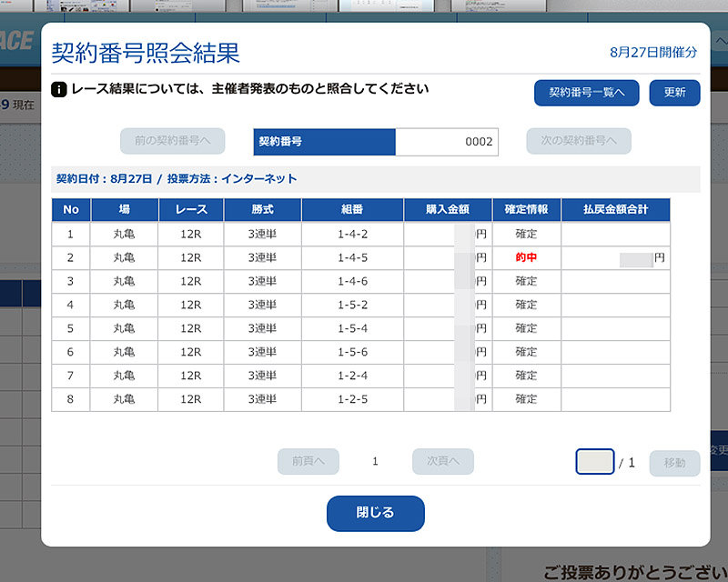Click the info icon beside race result notice

(x=59, y=90)
